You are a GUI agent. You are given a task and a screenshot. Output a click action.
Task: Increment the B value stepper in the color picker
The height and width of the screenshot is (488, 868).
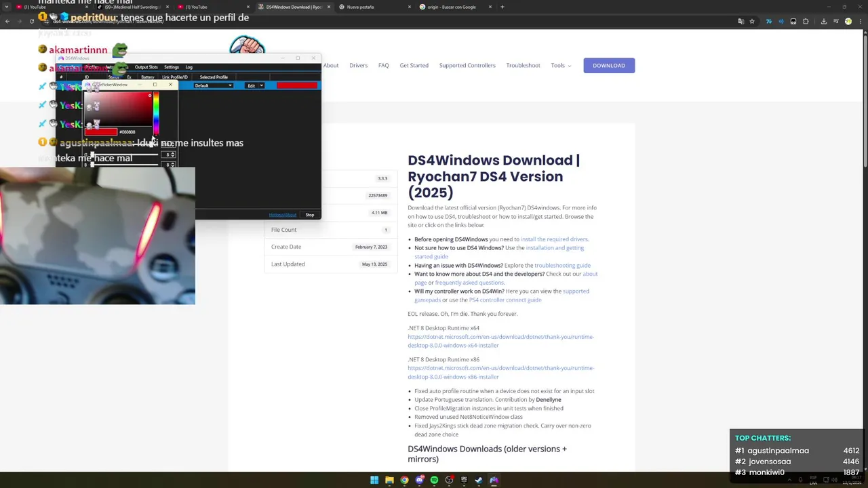pos(173,163)
